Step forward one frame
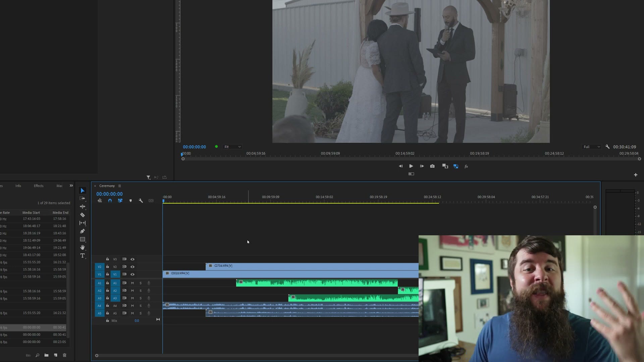The width and height of the screenshot is (644, 362). point(422,166)
